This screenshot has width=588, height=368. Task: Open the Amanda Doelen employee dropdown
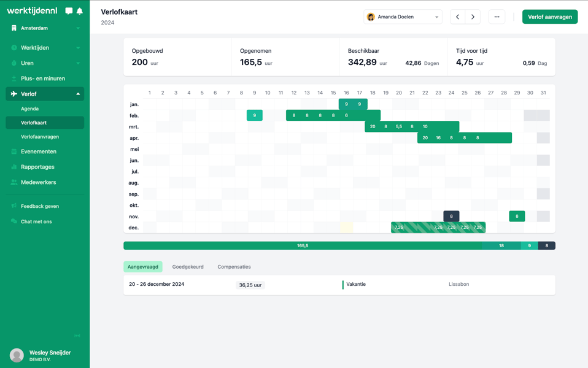click(x=403, y=17)
